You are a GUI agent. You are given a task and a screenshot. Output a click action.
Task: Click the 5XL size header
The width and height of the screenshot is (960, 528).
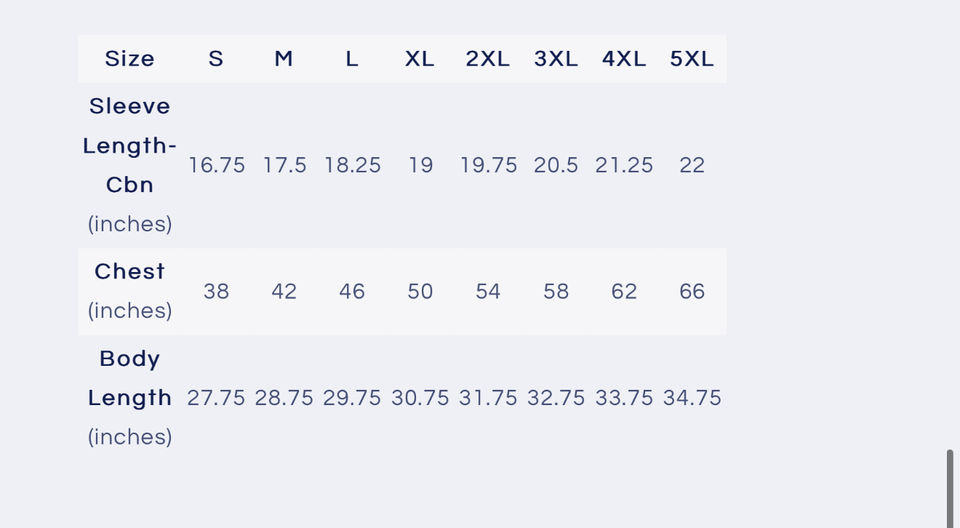[692, 59]
